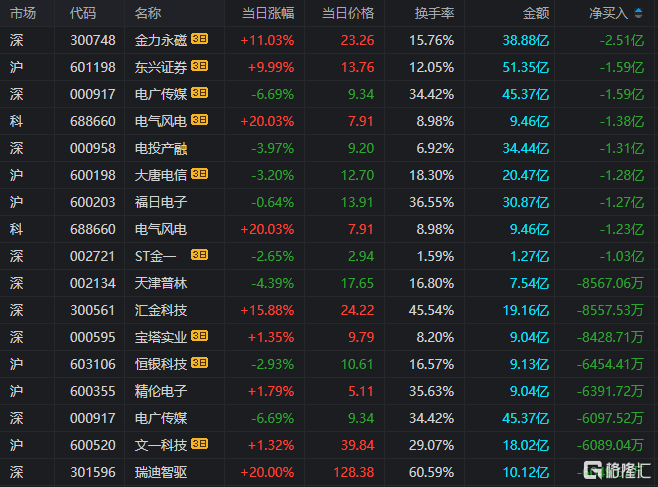Select stock code 300561
The width and height of the screenshot is (658, 487).
coord(93,310)
